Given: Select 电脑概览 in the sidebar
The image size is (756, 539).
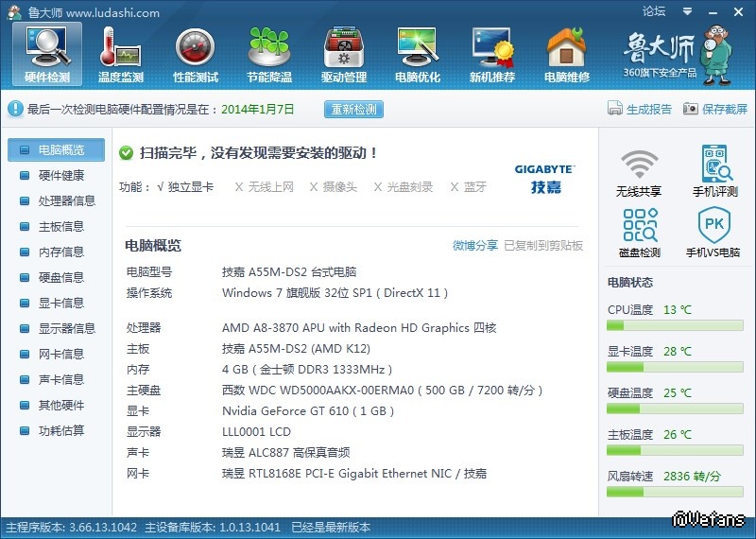Looking at the screenshot, I should click(56, 149).
